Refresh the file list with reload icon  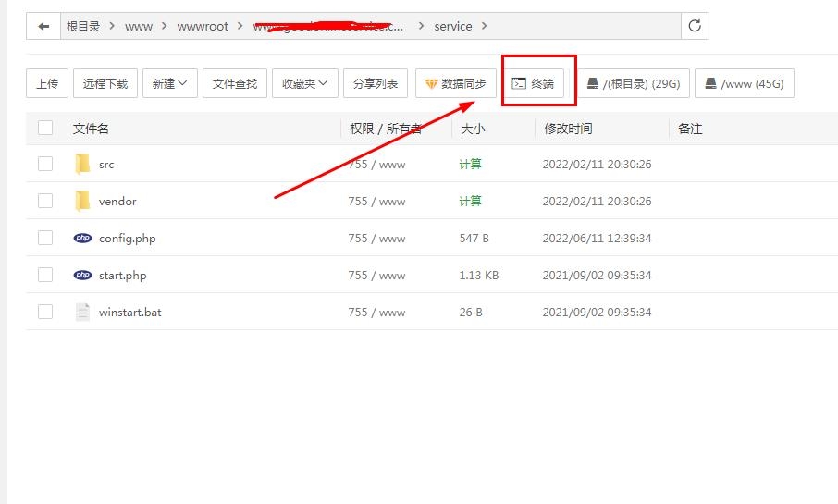[x=695, y=26]
